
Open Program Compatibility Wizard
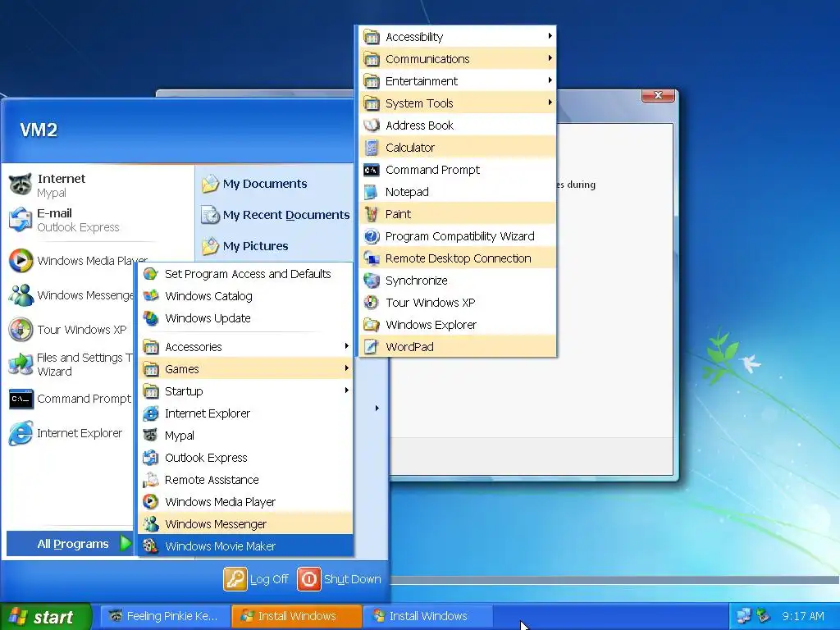coord(458,236)
